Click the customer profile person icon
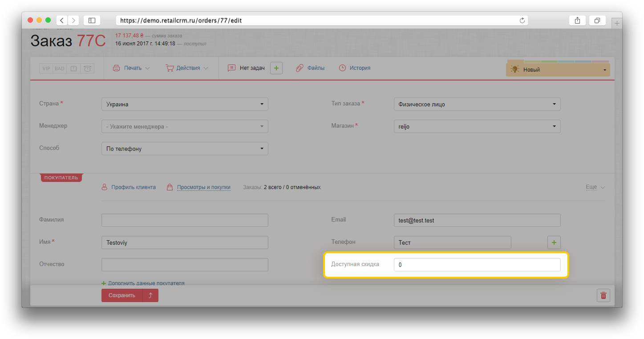This screenshot has height=339, width=644. [x=105, y=187]
